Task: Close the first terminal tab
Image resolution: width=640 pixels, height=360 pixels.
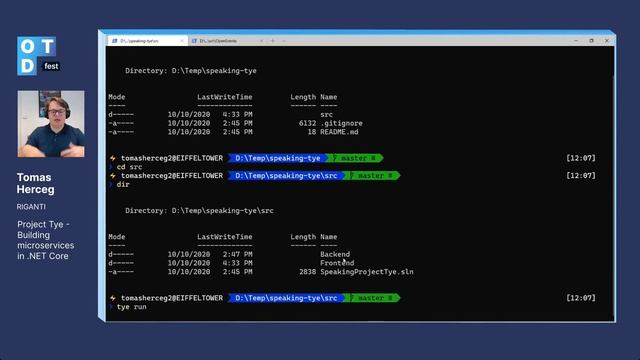Action: tap(182, 41)
